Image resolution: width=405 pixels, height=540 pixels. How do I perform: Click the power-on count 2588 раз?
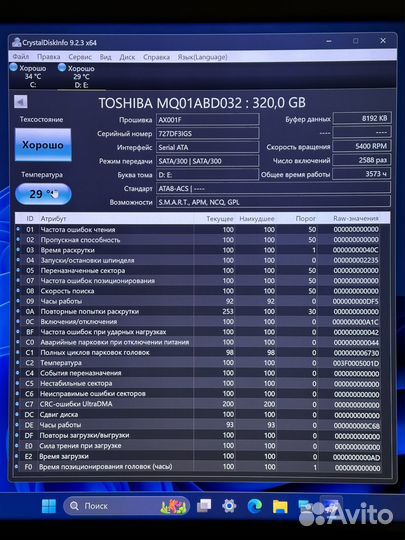[x=362, y=160]
